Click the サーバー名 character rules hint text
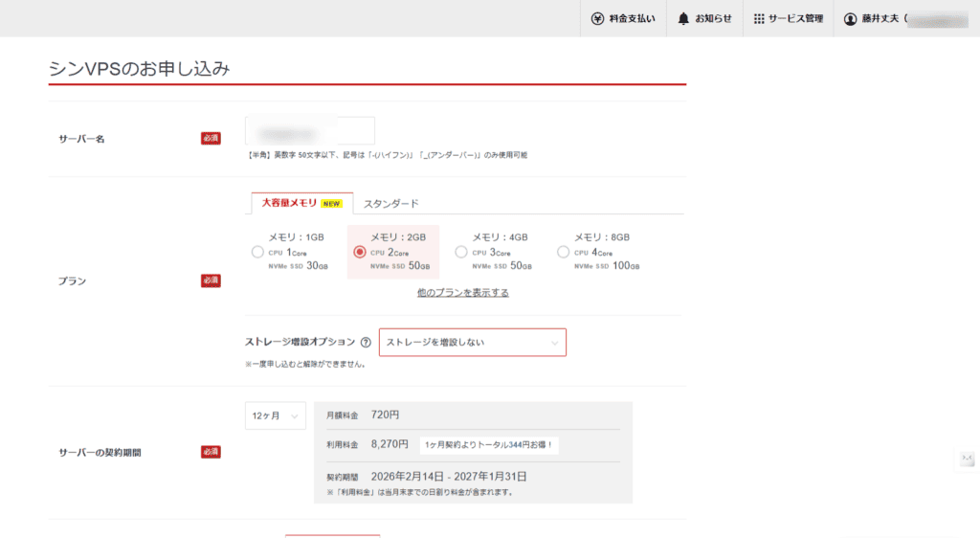The image size is (980, 538). tap(387, 155)
